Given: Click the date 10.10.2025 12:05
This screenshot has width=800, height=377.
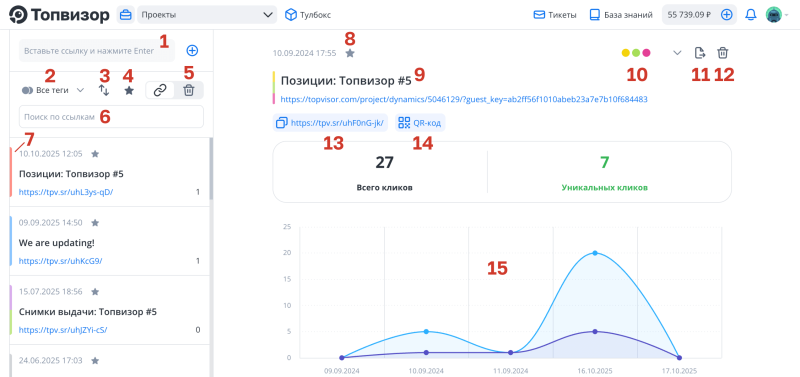Looking at the screenshot, I should (x=51, y=154).
